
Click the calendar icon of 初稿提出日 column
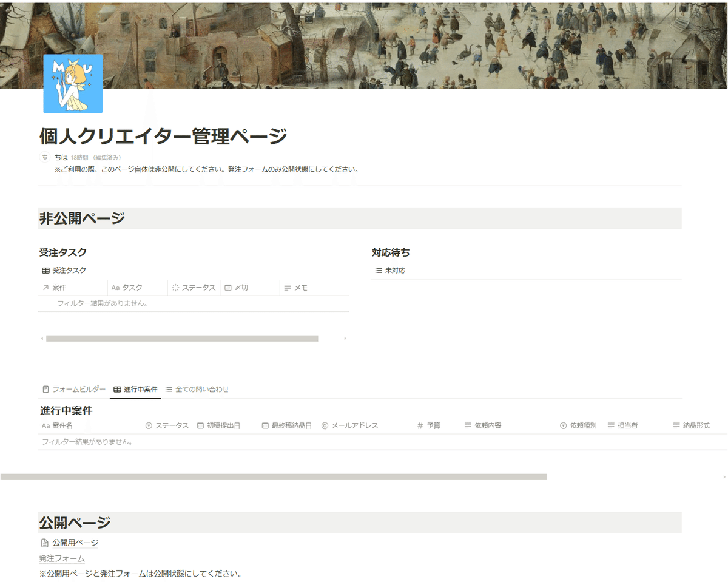pos(200,425)
